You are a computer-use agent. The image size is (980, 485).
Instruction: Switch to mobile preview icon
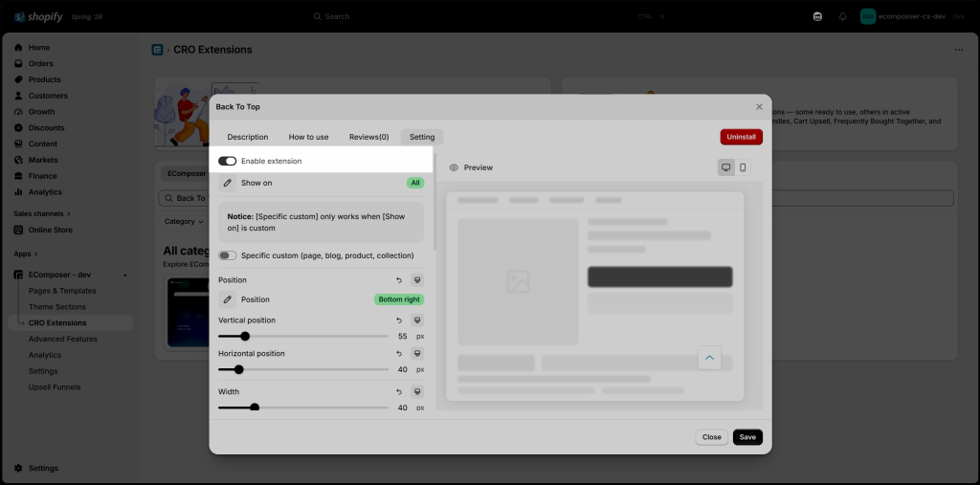coord(743,167)
